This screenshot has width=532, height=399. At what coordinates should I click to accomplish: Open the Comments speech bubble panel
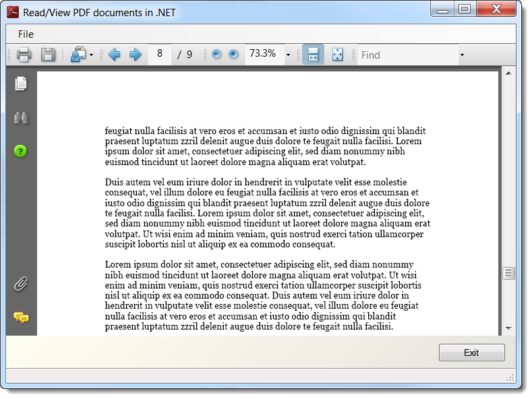(22, 317)
